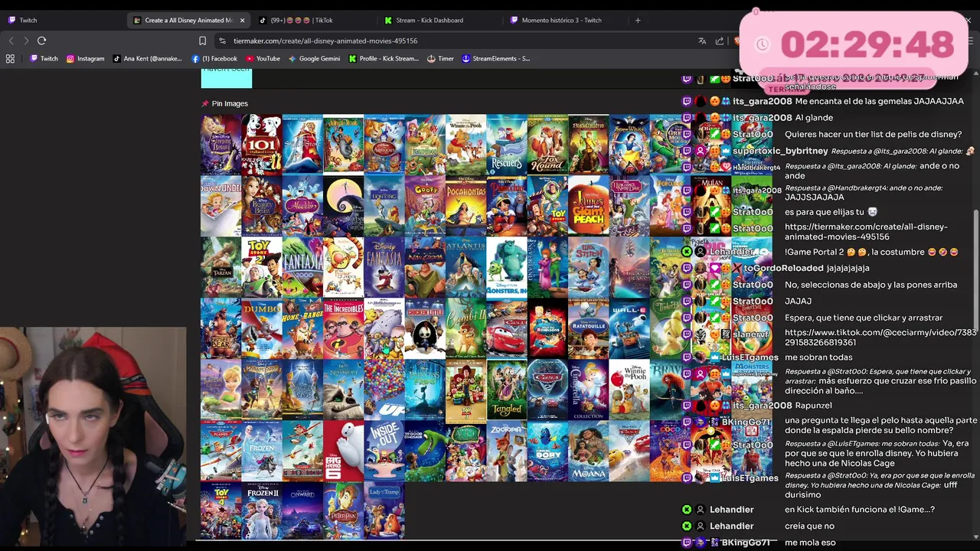
Task: Select the Fantasia 2000 poster
Action: pyautogui.click(x=302, y=267)
